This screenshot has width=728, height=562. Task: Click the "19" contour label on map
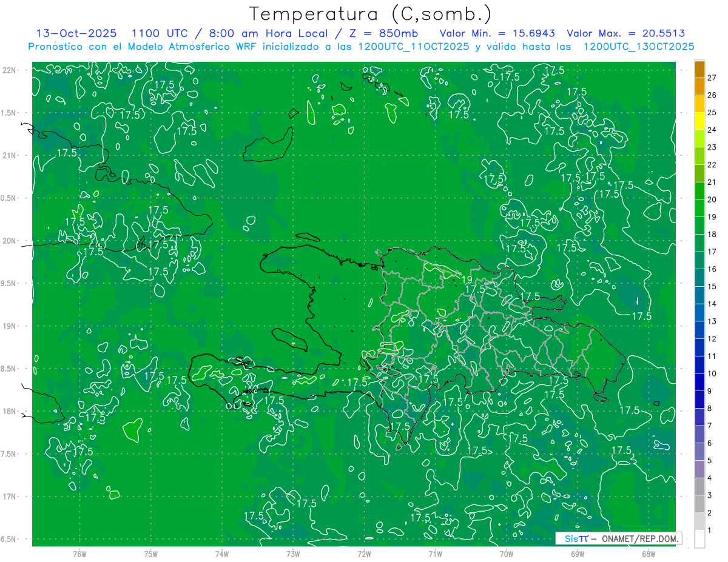click(467, 279)
